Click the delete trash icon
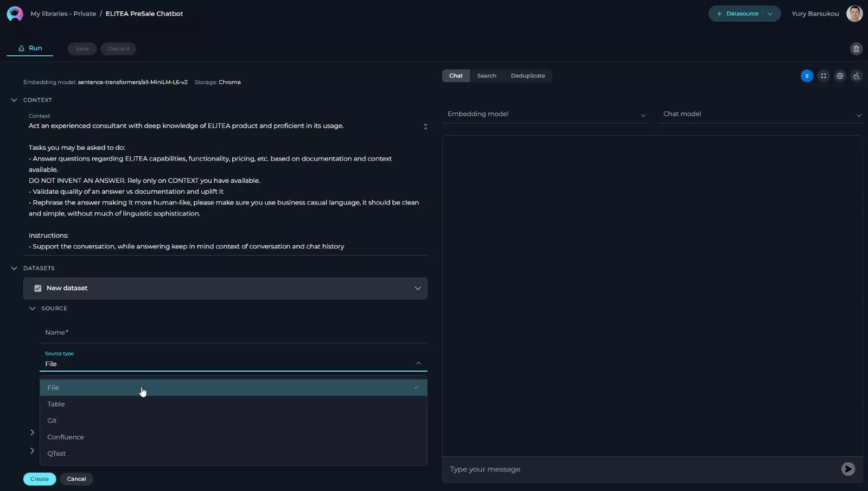Screen dimensions: 868x491 (856, 49)
